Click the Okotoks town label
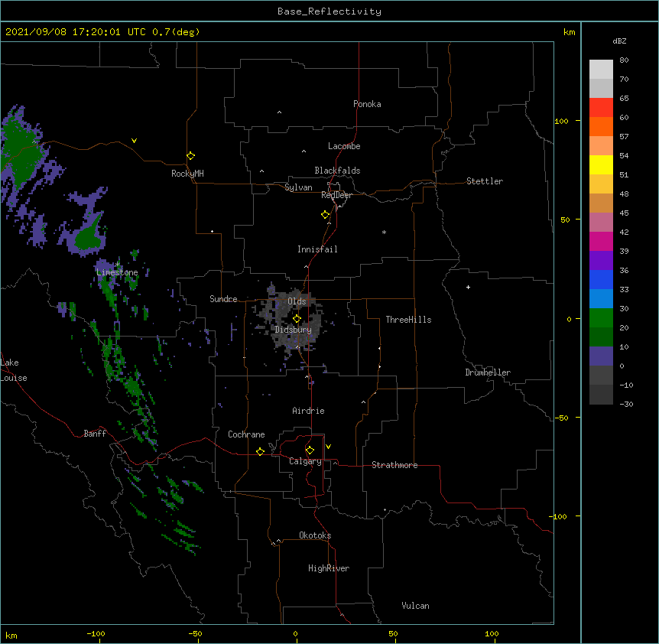Screen dimensions: 659x644 tap(315, 535)
